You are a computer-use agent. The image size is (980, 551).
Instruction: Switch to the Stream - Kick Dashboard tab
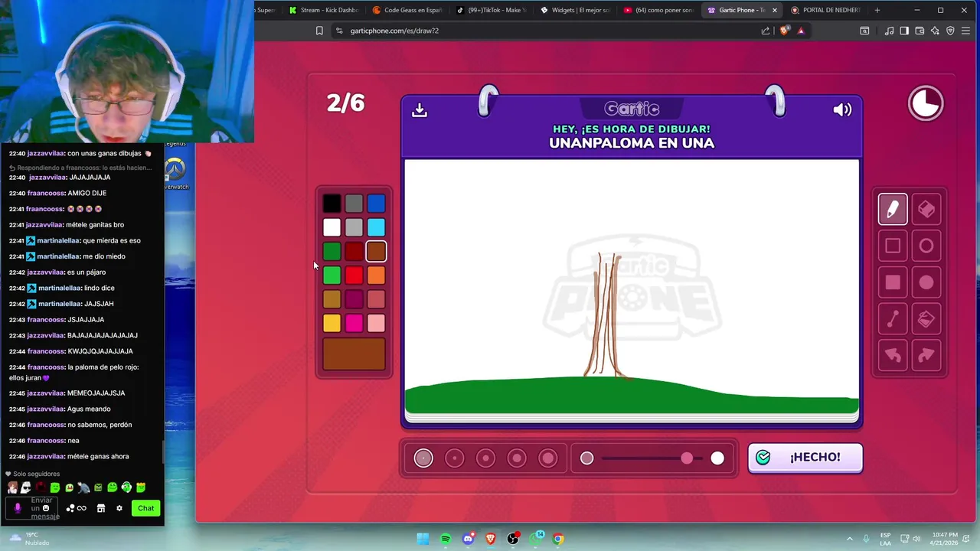click(324, 10)
